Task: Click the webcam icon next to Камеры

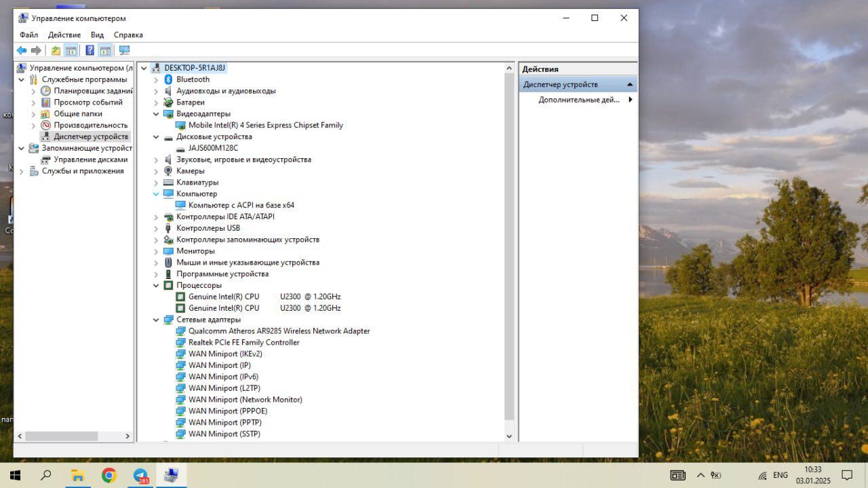Action: [169, 171]
